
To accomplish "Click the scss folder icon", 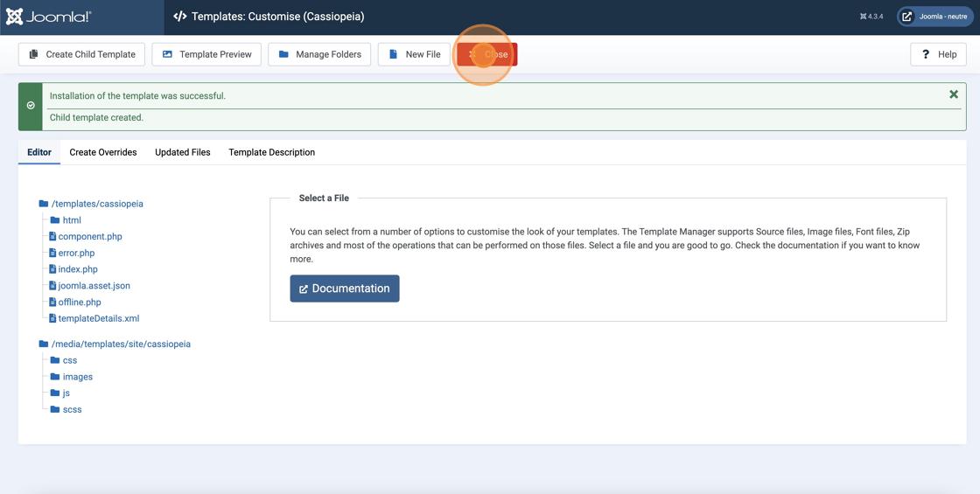I will click(55, 409).
